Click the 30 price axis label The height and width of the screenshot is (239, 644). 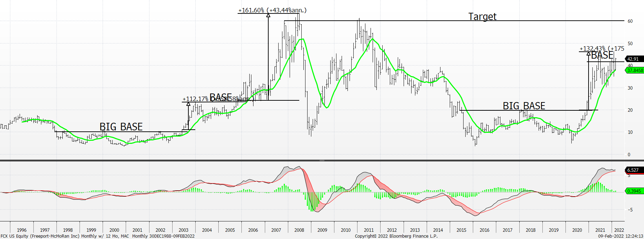click(630, 88)
